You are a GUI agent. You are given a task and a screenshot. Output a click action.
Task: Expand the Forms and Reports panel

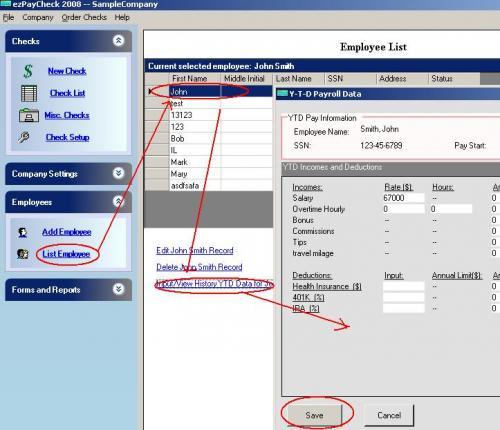(x=118, y=289)
